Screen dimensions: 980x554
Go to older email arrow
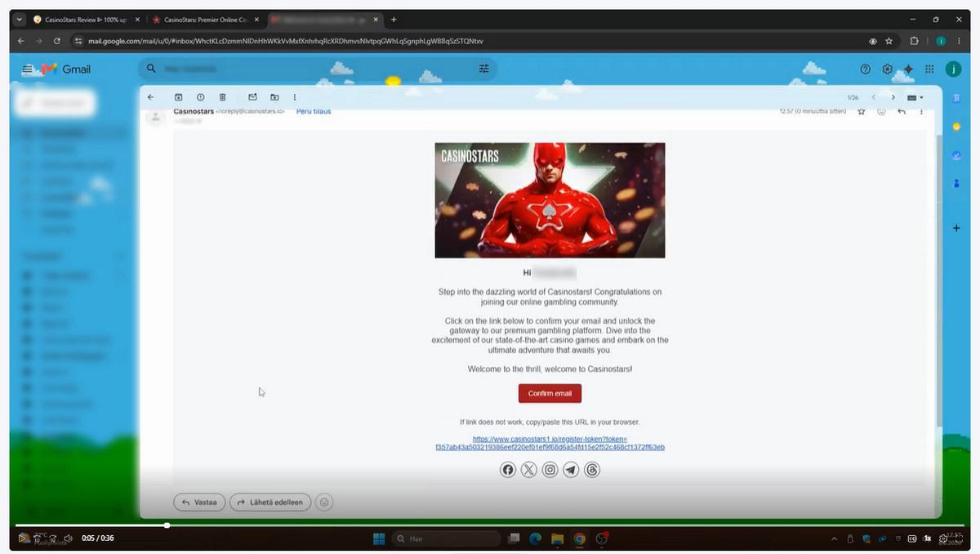click(x=893, y=97)
